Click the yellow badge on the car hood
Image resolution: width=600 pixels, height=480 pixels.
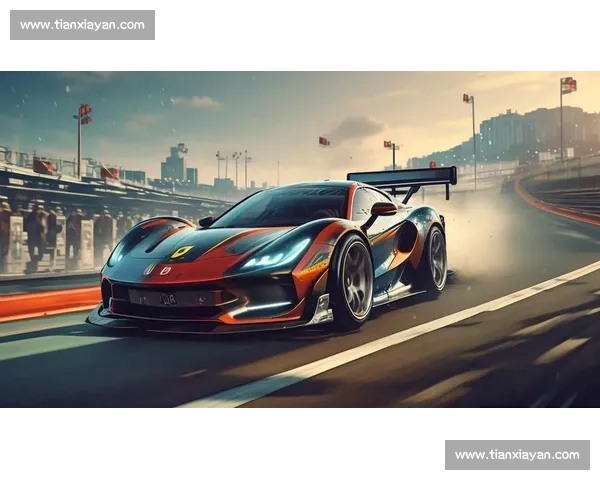pos(181,252)
